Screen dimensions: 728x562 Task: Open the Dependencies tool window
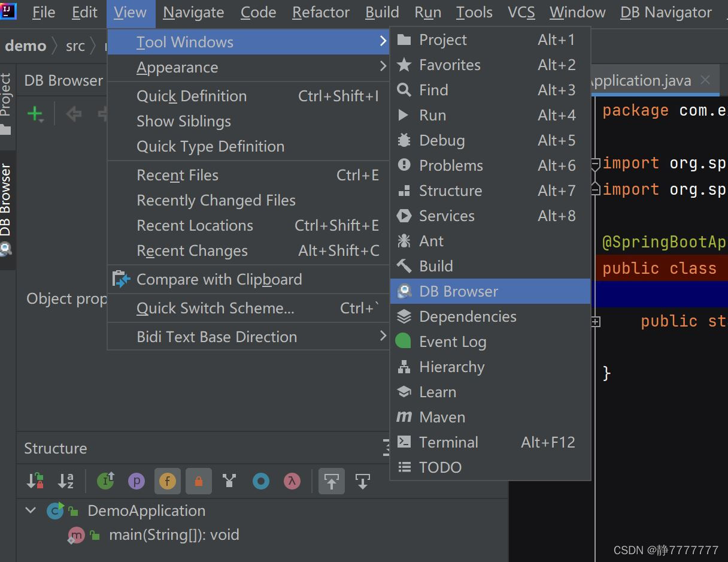(490, 316)
